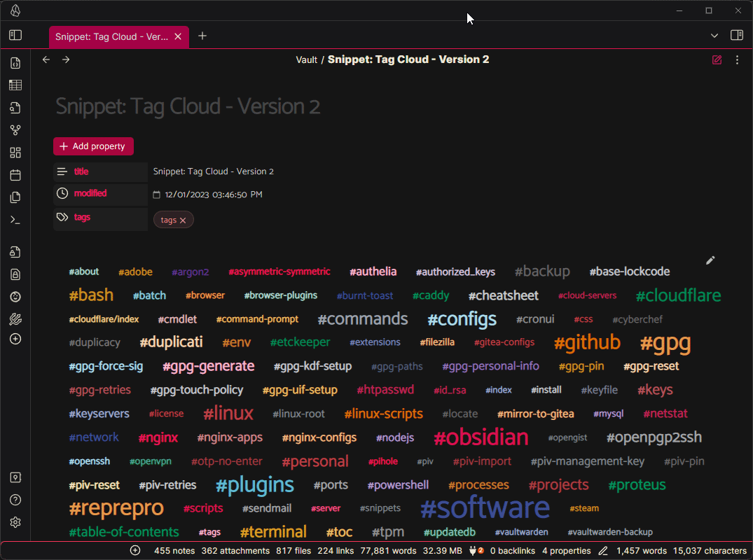Click the status bar pen mode icon
This screenshot has width=753, height=560.
[x=603, y=550]
